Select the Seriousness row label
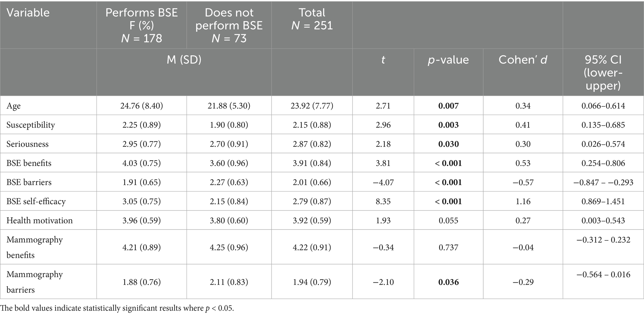The image size is (644, 315). pos(27,144)
